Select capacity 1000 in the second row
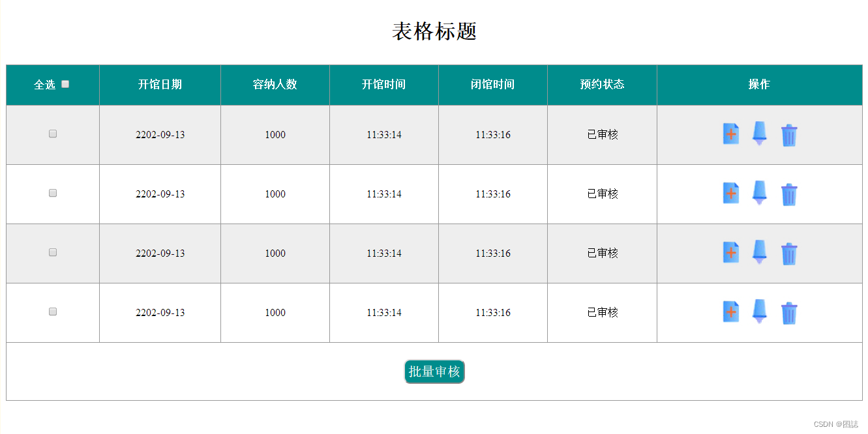 tap(275, 194)
